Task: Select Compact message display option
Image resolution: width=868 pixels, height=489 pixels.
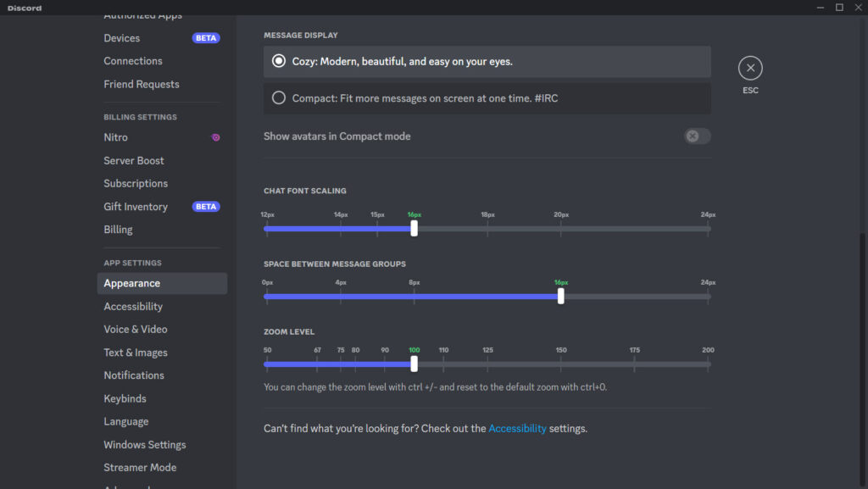Action: coord(487,98)
